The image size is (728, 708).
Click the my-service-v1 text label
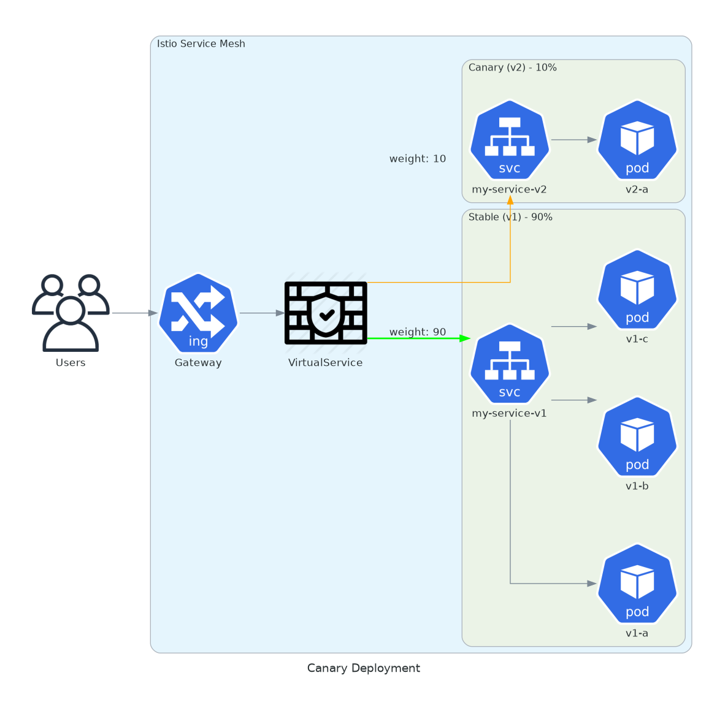(x=510, y=413)
